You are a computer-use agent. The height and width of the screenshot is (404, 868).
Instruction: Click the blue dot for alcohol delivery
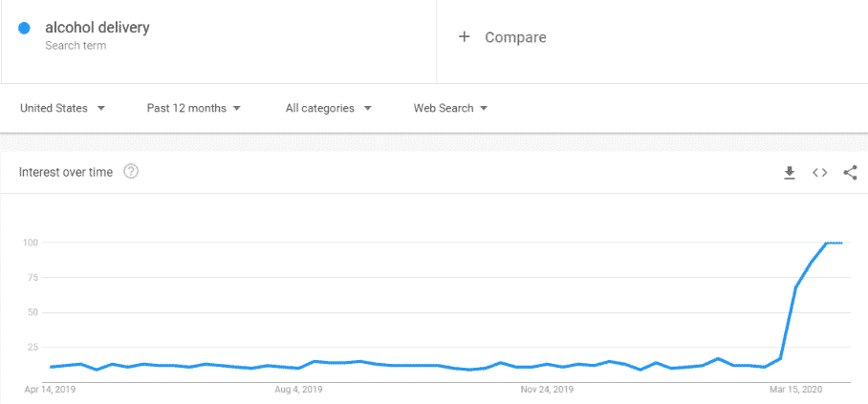24,28
